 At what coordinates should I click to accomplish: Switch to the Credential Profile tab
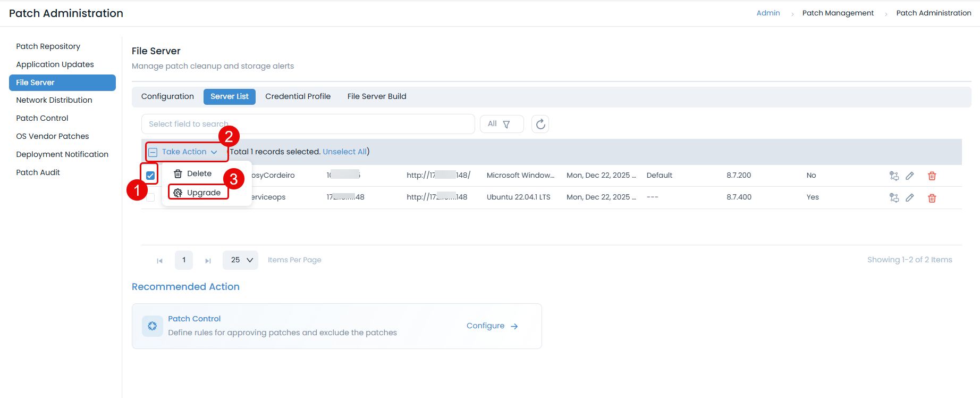[298, 96]
